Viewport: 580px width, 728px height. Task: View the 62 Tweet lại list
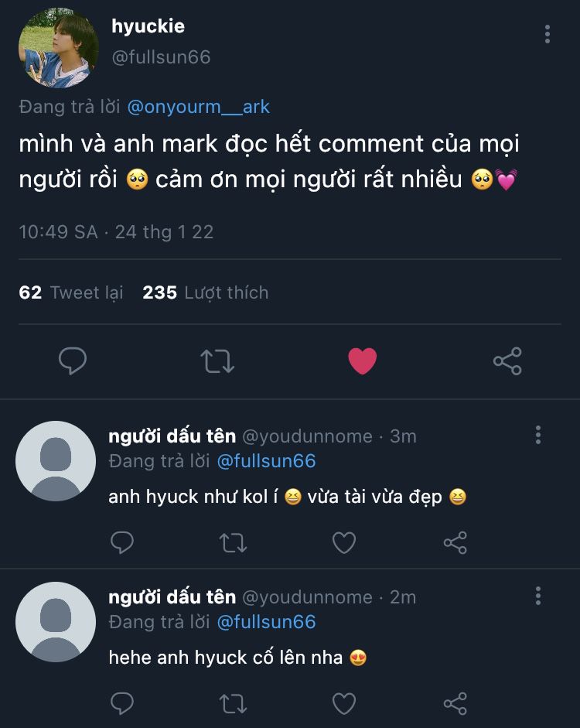point(71,292)
